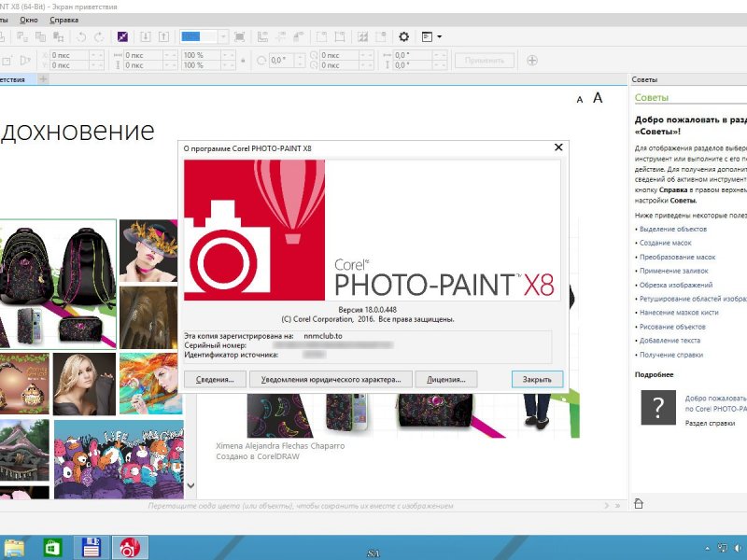
Task: Select smaller font size letter A
Action: [x=579, y=100]
